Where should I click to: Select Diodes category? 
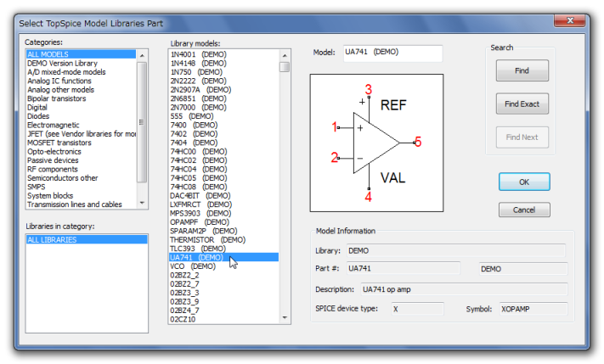[81, 115]
